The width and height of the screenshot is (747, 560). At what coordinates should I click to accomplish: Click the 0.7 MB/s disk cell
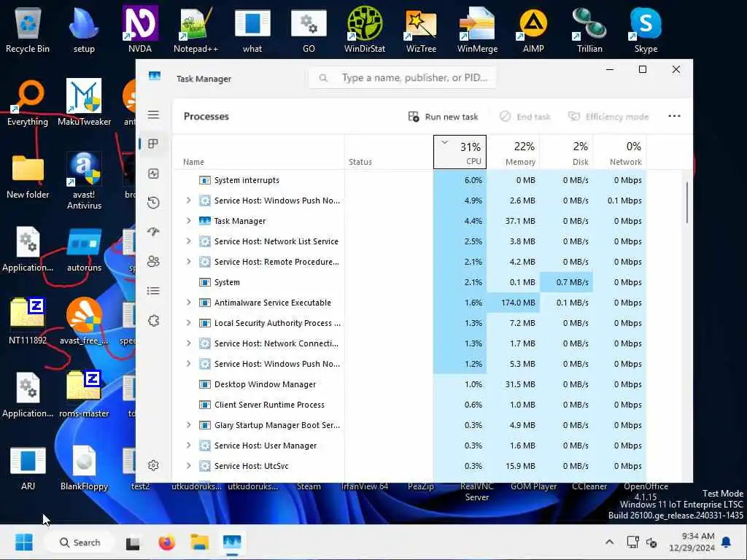tap(566, 282)
